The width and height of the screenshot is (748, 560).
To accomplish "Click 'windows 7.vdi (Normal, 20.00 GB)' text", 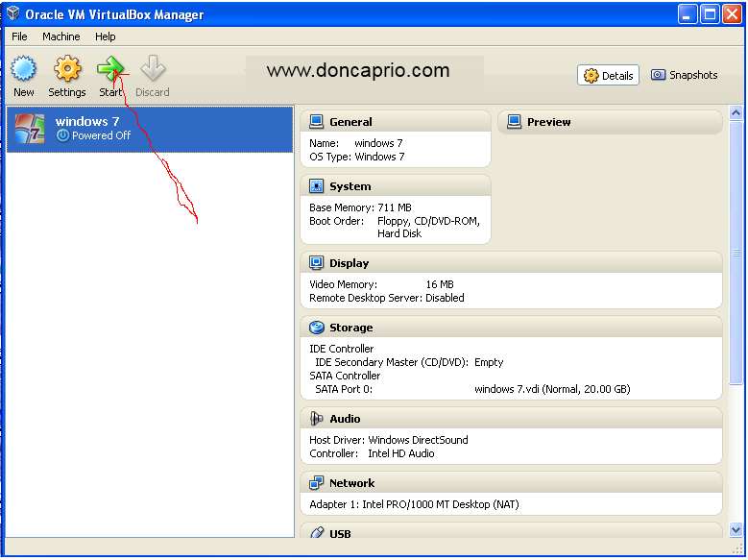I will 552,389.
